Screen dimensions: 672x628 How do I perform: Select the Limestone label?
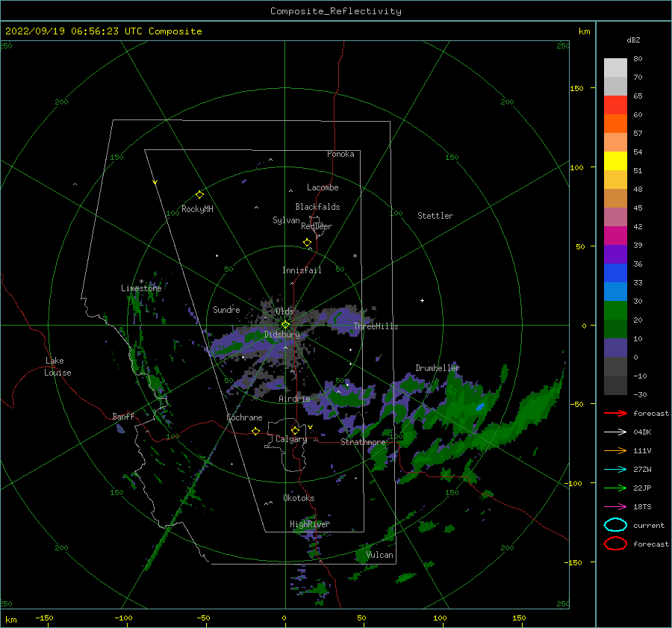(141, 288)
